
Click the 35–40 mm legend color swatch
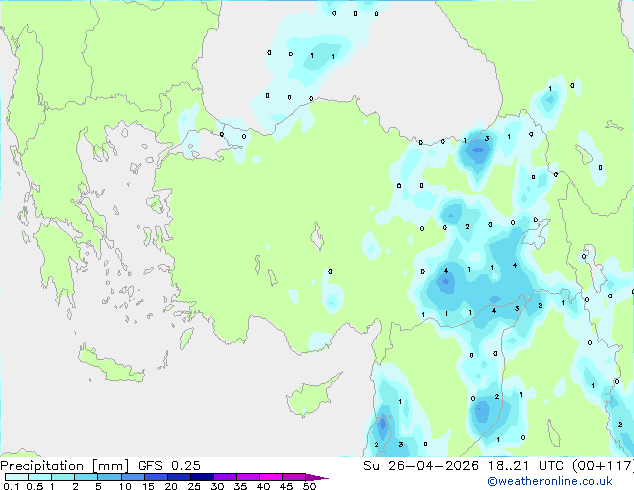[247, 477]
